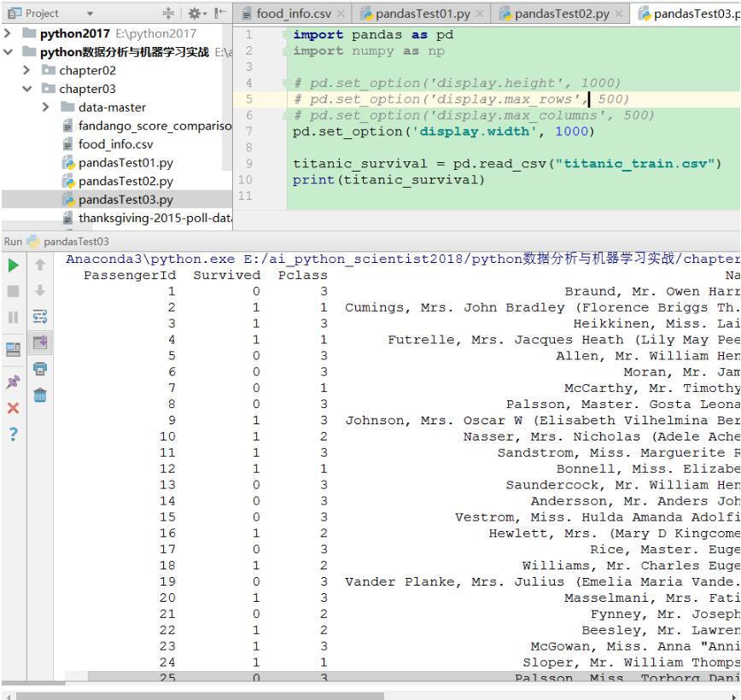The width and height of the screenshot is (741, 700).
Task: Switch to pandasTest01.py editor tab
Action: (x=423, y=14)
